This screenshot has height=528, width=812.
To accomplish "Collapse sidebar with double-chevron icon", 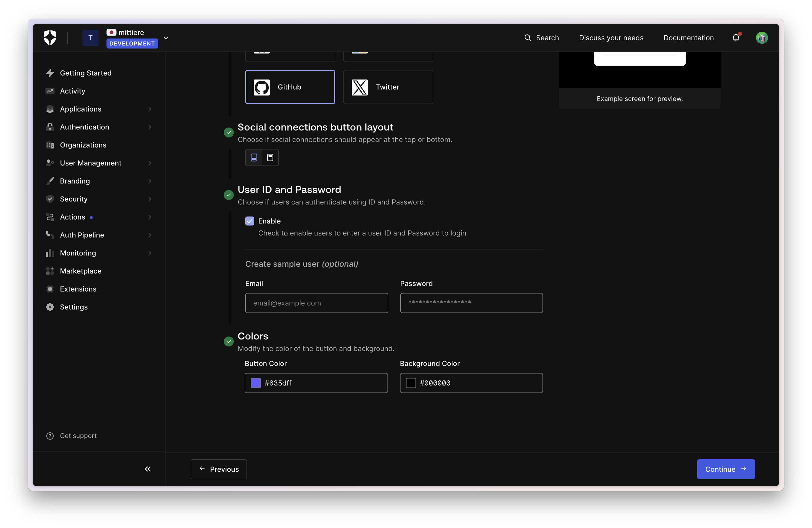I will pos(148,469).
